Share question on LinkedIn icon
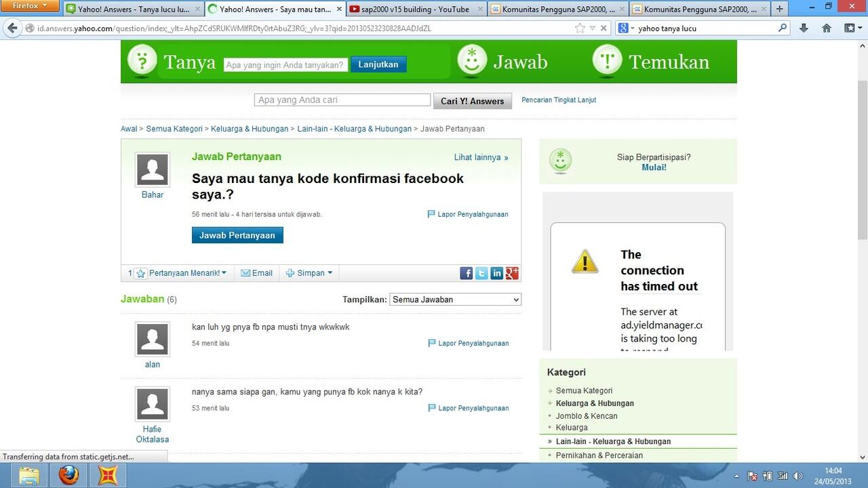 click(x=497, y=273)
